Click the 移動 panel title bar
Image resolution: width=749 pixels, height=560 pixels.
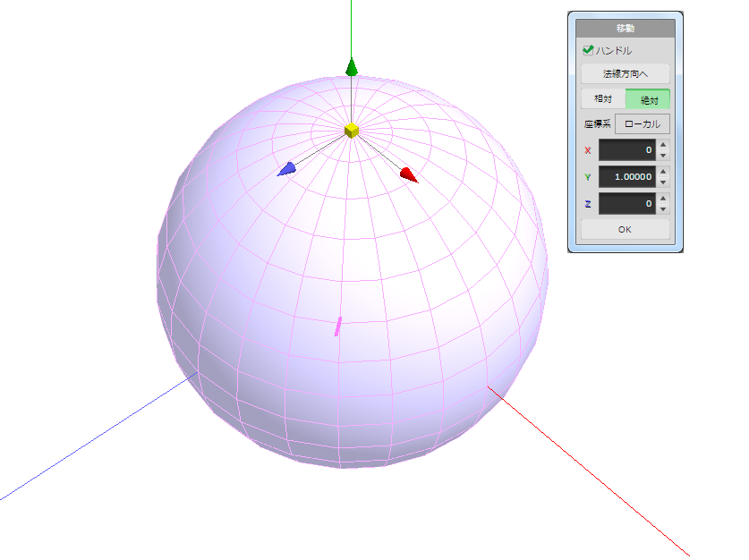625,29
